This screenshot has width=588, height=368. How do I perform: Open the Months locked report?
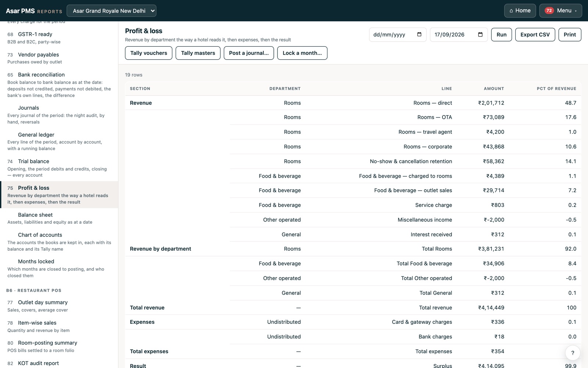[x=59, y=268]
